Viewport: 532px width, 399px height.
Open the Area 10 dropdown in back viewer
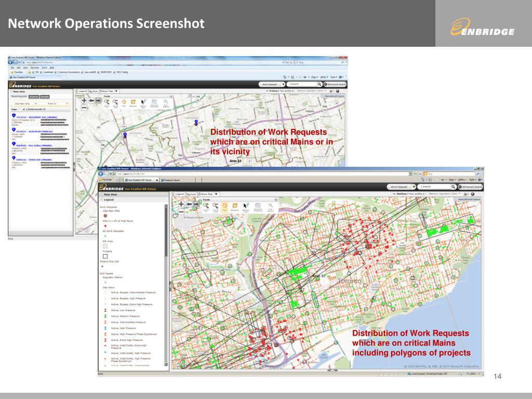[x=54, y=103]
